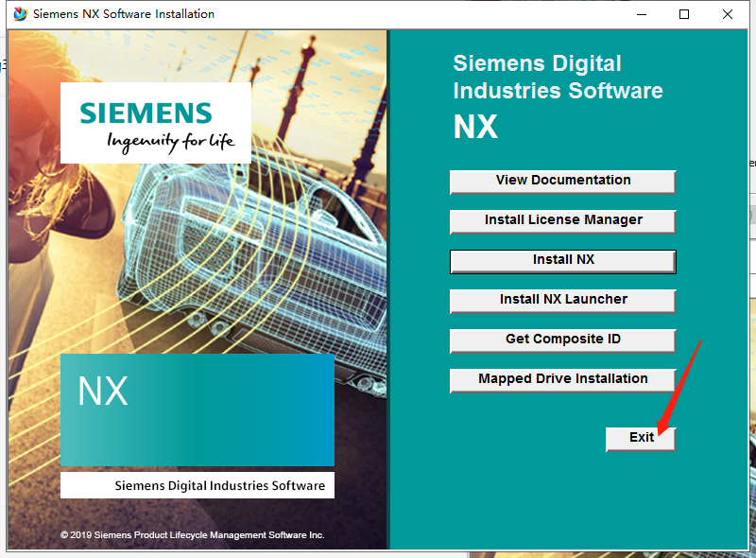Click the left preview image panel
Image resolution: width=756 pixels, height=558 pixels.
[x=197, y=284]
